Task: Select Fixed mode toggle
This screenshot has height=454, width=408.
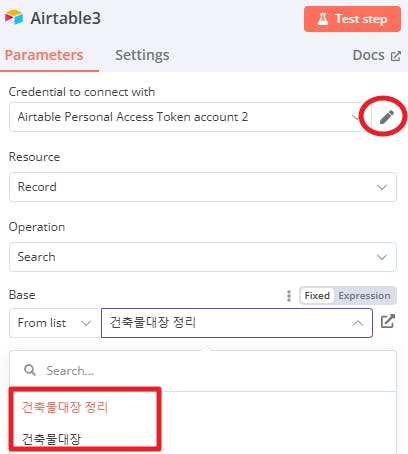Action: click(x=317, y=296)
